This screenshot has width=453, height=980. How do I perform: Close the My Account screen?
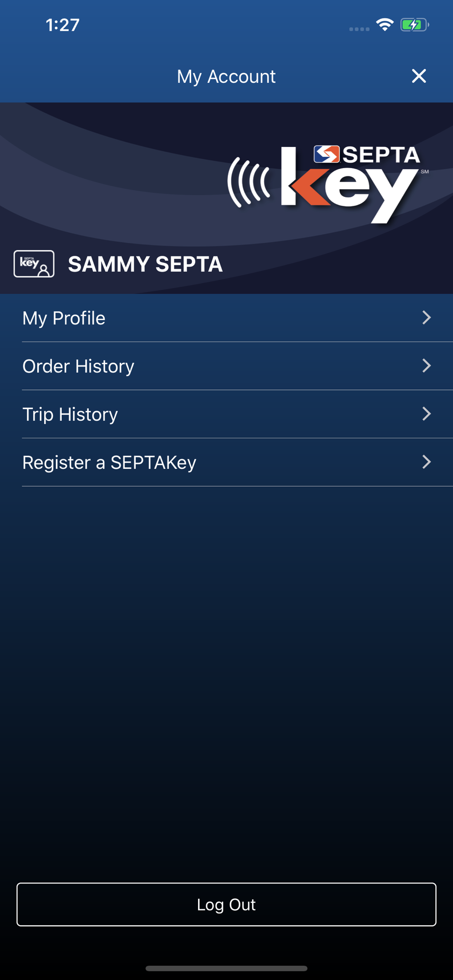[x=419, y=76]
